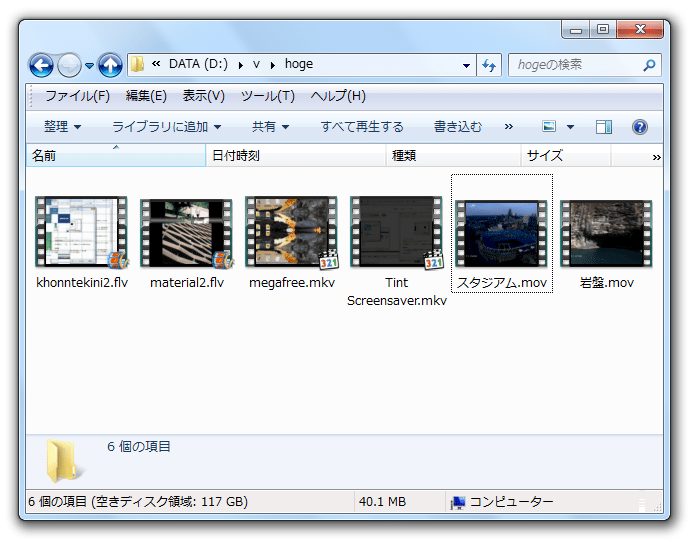The image size is (692, 542).
Task: Open the ライブラリに追加 dropdown
Action: point(166,127)
